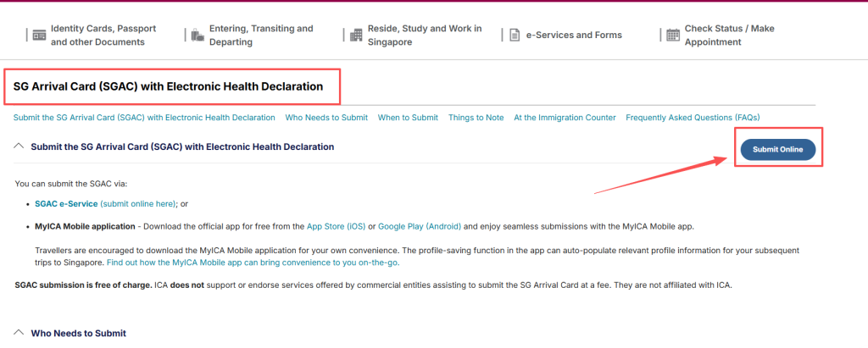Open Reside, Study and Work in Singapore menu
Image resolution: width=868 pixels, height=348 pixels.
[x=424, y=36]
